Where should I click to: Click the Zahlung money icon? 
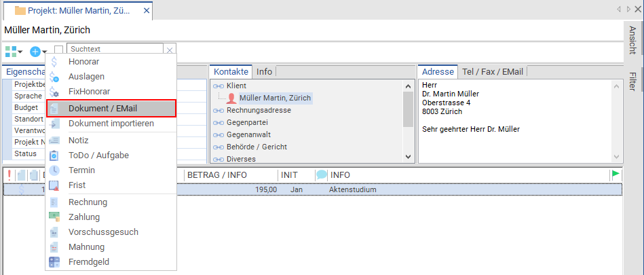click(x=54, y=217)
